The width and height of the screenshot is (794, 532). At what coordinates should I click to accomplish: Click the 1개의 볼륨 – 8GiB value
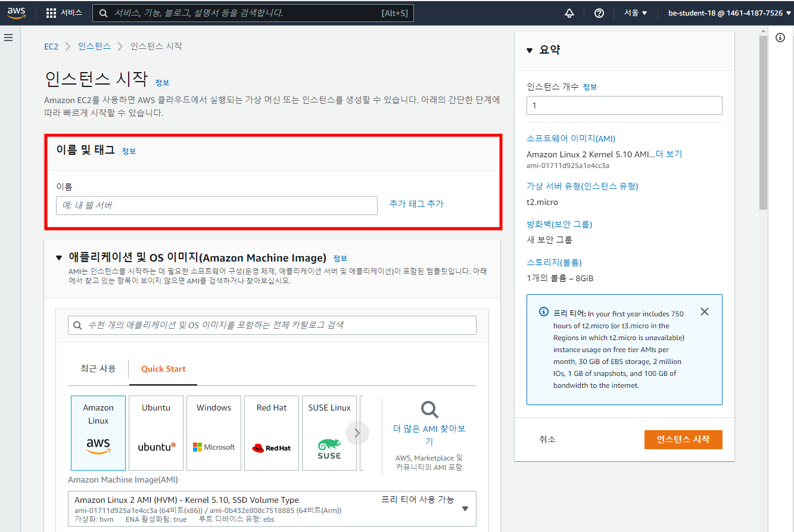click(x=560, y=278)
